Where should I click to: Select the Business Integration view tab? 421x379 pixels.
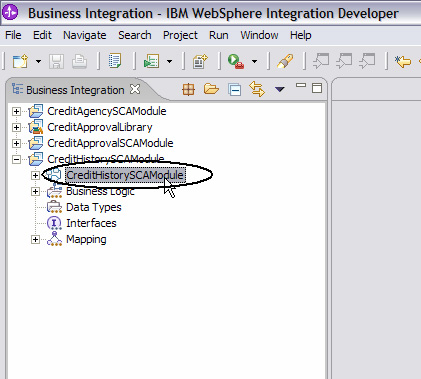(75, 90)
